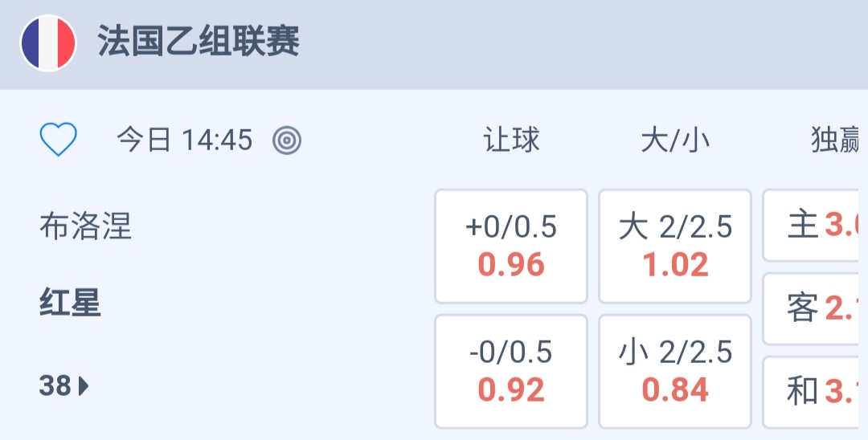
Task: Pick the +0/0.5 handicap at 0.96
Action: 511,246
